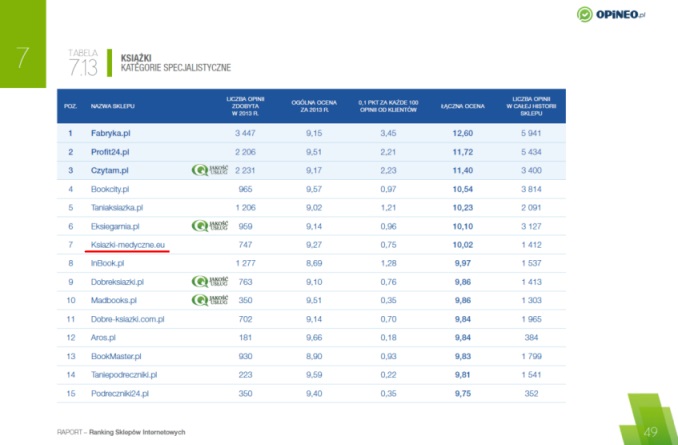Click the LICZBA OPINII W CAŁEJ HISTORII SKLEPU header
This screenshot has width=678, height=445.
coord(531,106)
